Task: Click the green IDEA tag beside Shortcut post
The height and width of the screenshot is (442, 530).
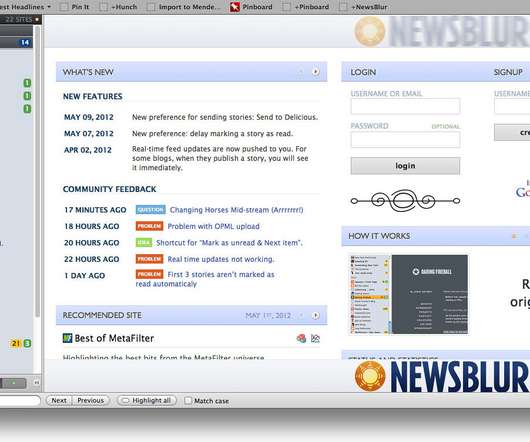Action: click(x=144, y=242)
